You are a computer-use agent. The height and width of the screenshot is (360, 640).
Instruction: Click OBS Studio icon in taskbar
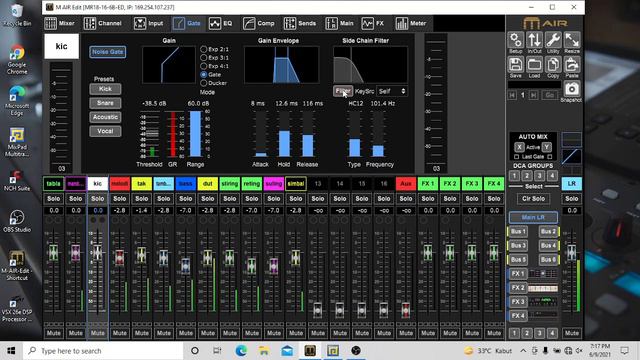coord(356,351)
